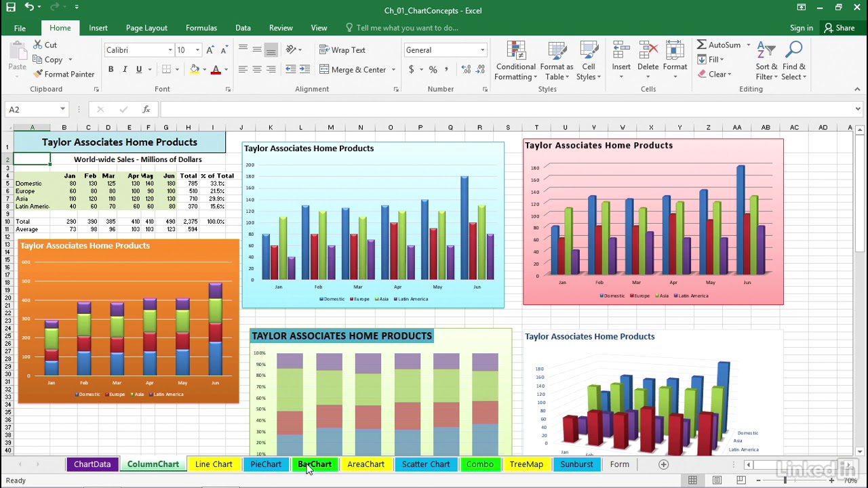868x488 pixels.
Task: Delete cells using the Delete icon
Action: tap(648, 51)
